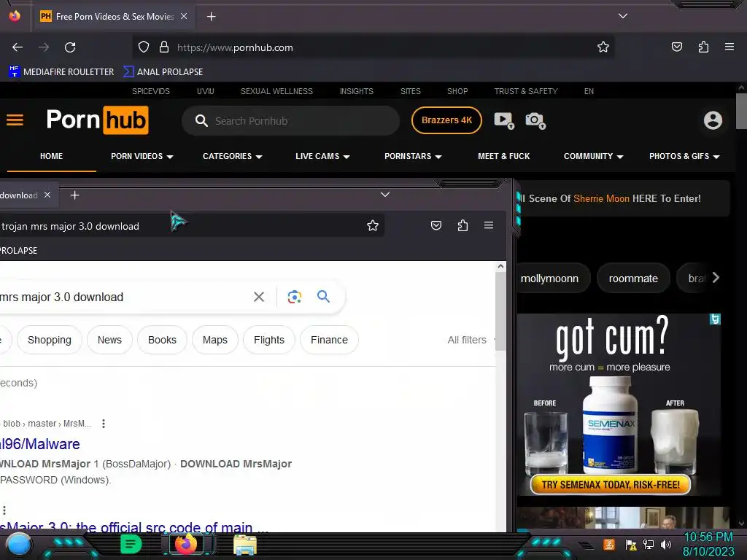The width and height of the screenshot is (747, 560).
Task: Open a new tab in the front window
Action: click(75, 195)
